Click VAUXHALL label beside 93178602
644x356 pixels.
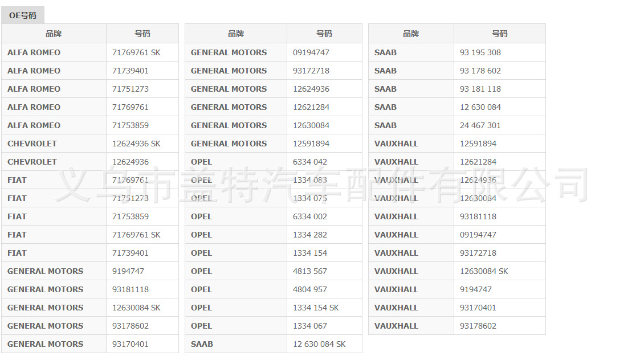point(396,326)
